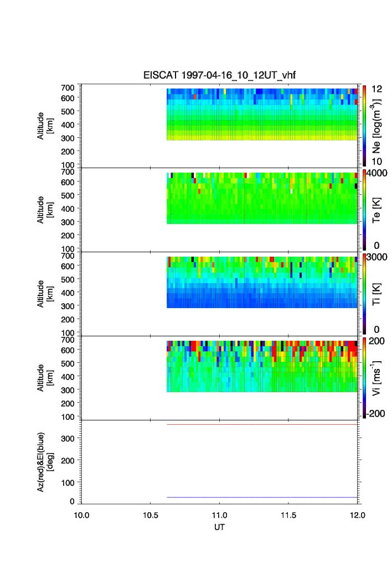
Task: Click the 700 altitude tick of Ne panel
Action: click(68, 88)
